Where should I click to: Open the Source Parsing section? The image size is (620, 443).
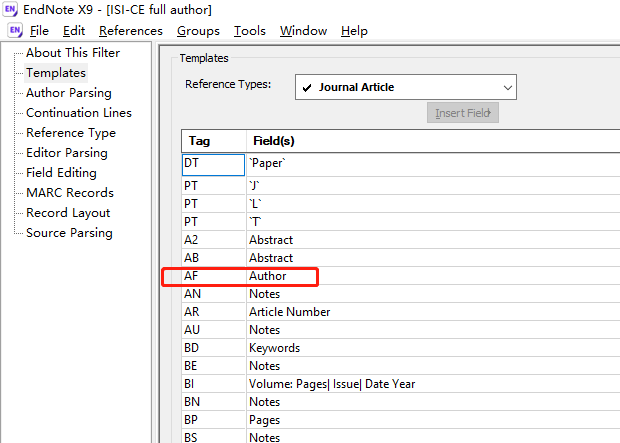coord(69,233)
